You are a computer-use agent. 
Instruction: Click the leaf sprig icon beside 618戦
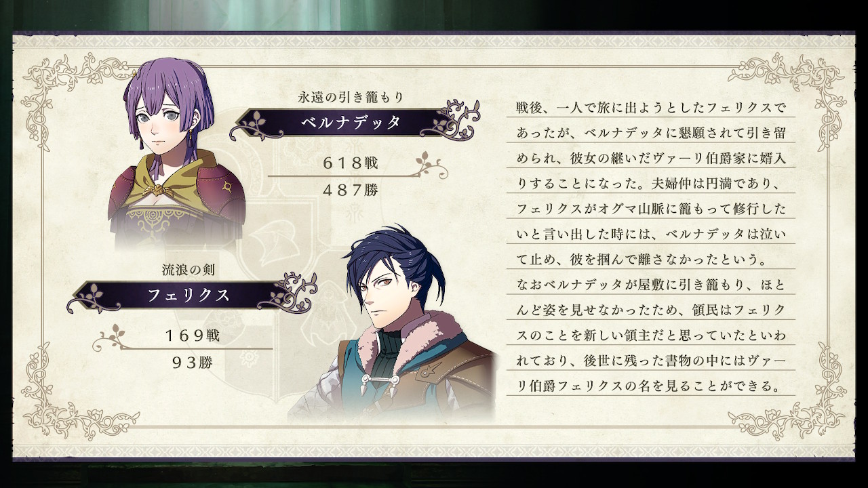431,163
